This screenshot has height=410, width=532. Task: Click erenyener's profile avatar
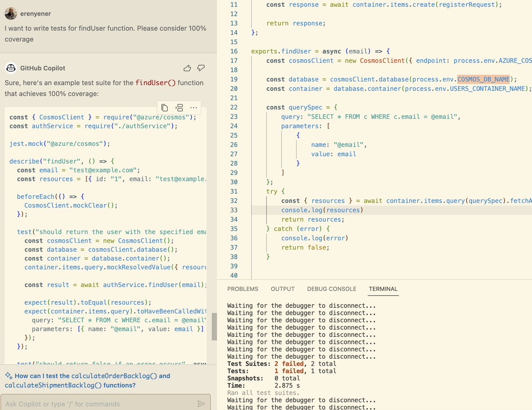(11, 14)
